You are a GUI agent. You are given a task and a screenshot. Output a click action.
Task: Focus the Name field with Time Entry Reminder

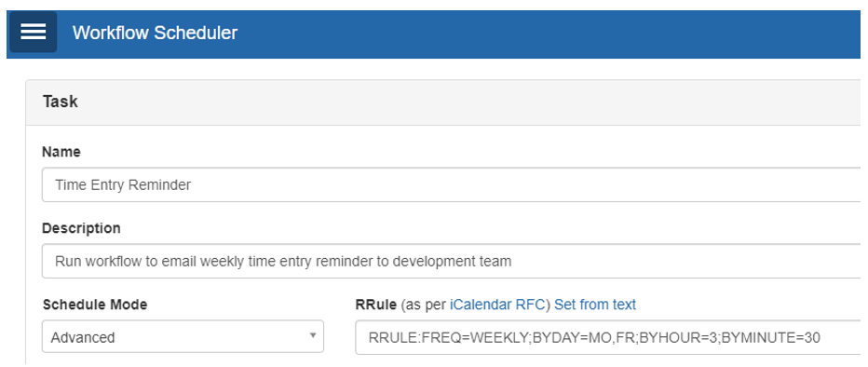[x=451, y=184]
